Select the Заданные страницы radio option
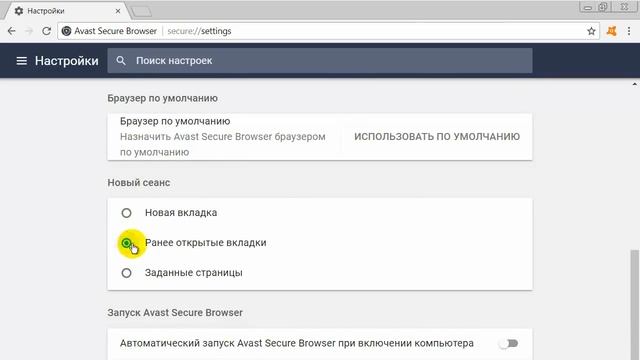Viewport: 640px width, 360px height. pyautogui.click(x=127, y=273)
